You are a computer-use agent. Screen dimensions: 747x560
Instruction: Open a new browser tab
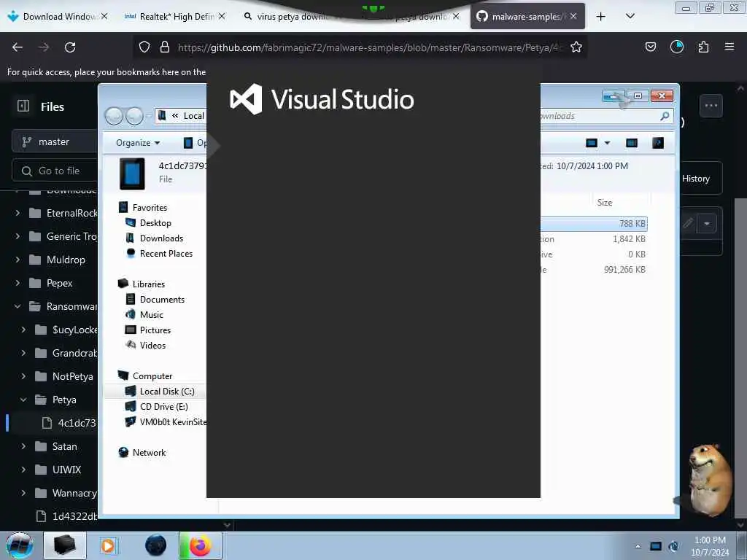[x=601, y=17]
